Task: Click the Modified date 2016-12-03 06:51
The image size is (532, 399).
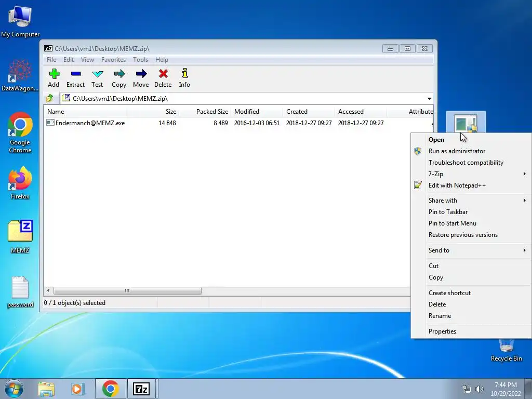Action: click(x=257, y=123)
